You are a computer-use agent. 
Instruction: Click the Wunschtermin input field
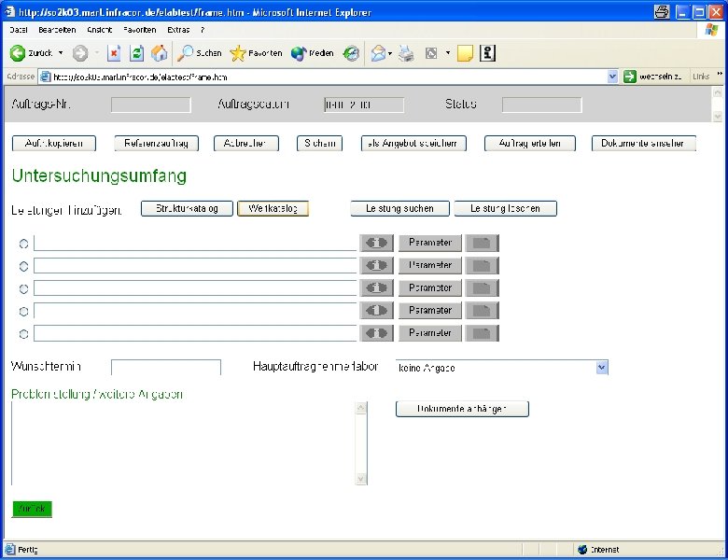point(166,368)
